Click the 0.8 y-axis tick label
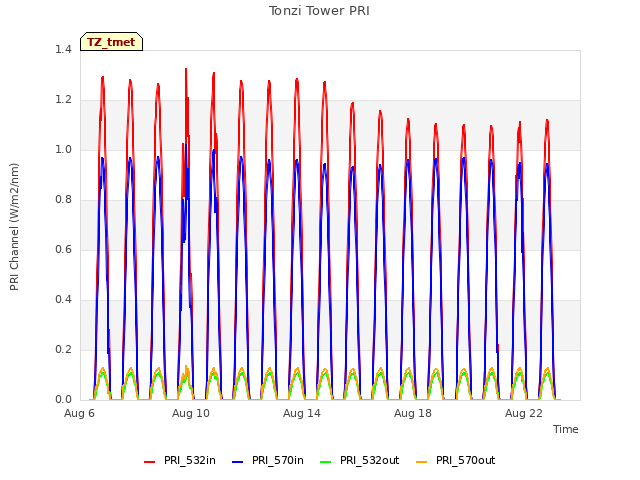Viewport: 640px width, 480px height. click(63, 200)
